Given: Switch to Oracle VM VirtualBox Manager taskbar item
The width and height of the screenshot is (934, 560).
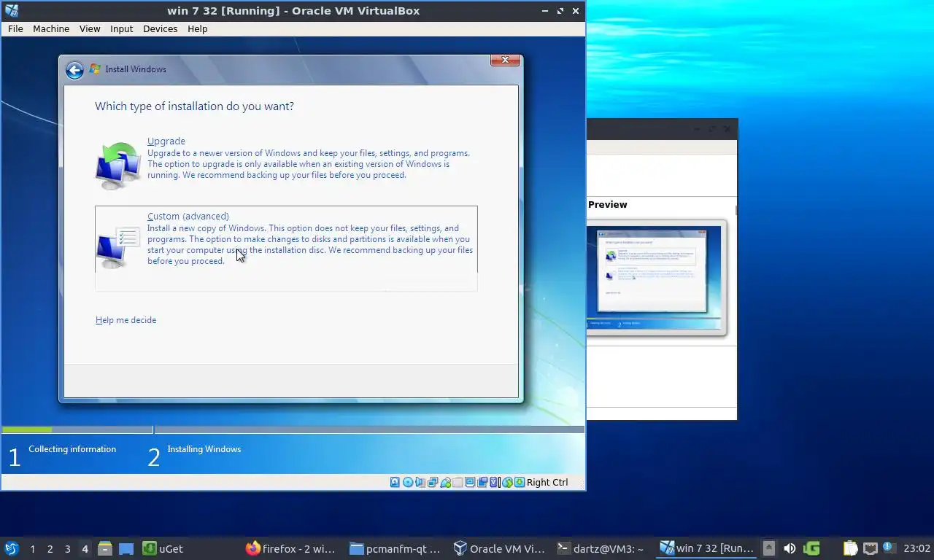Looking at the screenshot, I should 499,548.
